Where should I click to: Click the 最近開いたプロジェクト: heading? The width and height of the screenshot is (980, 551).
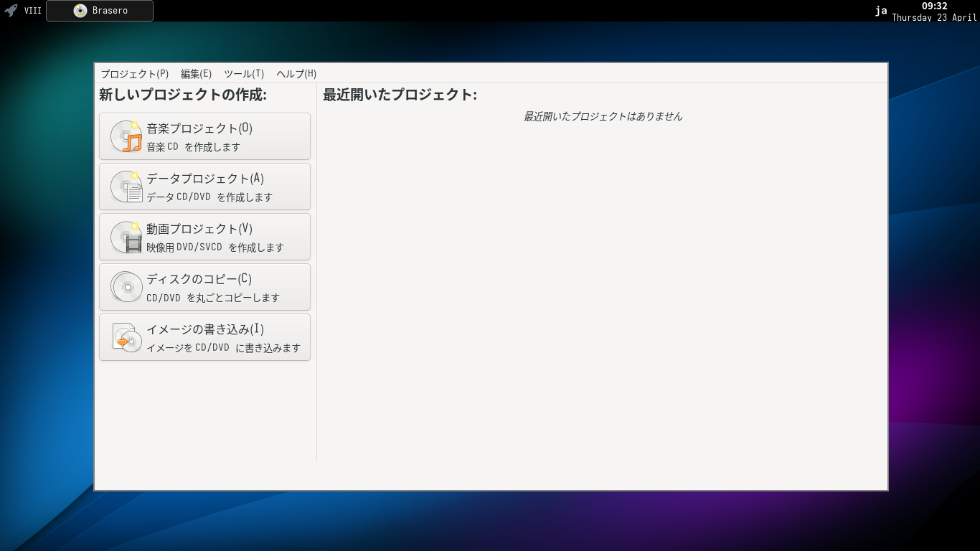[400, 95]
